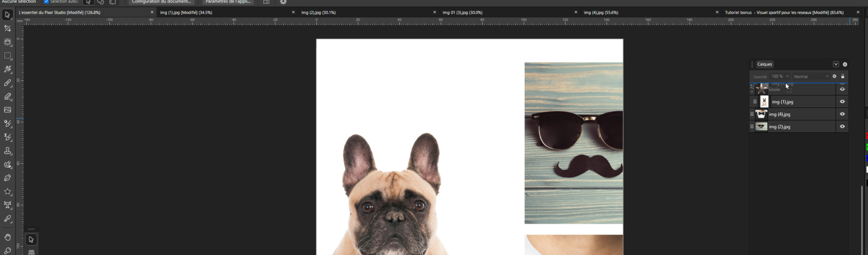
Task: Switch to the img (4).jpg document tab
Action: point(601,12)
